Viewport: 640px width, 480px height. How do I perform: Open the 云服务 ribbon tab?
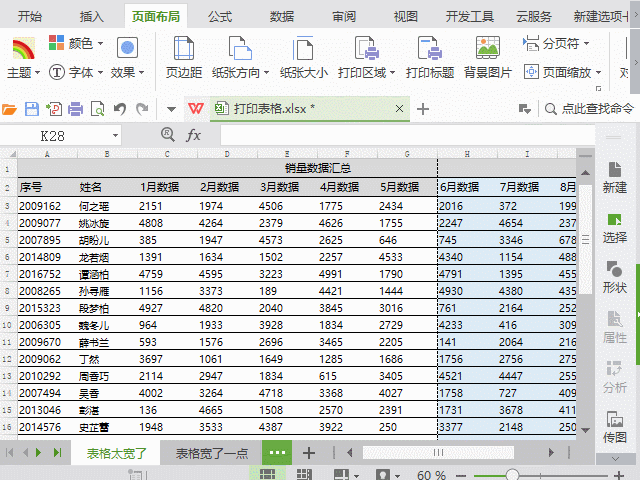534,17
